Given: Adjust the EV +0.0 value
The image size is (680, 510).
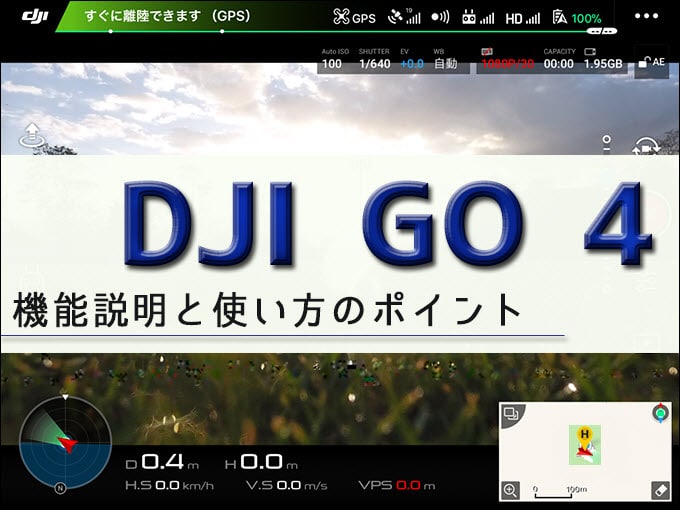Looking at the screenshot, I should click(412, 59).
